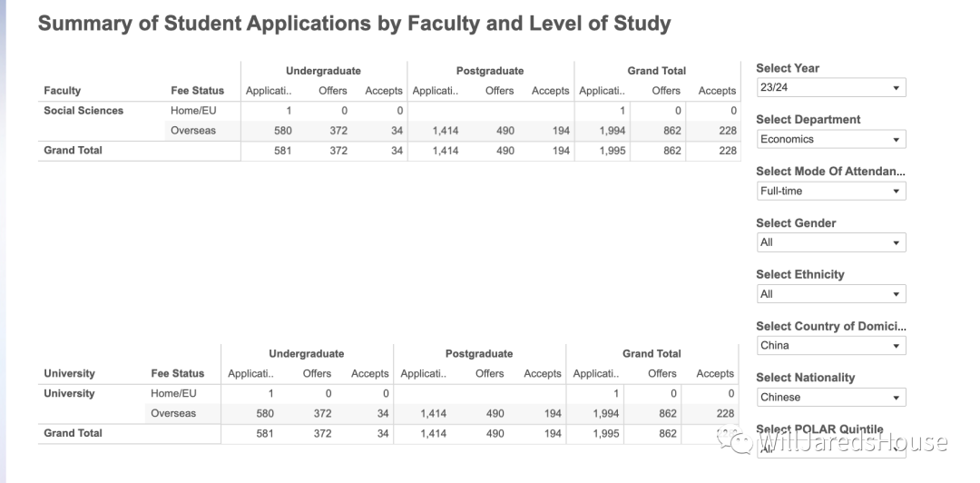Select the Social Sciences faculty row label
Image resolution: width=980 pixels, height=483 pixels.
click(83, 111)
